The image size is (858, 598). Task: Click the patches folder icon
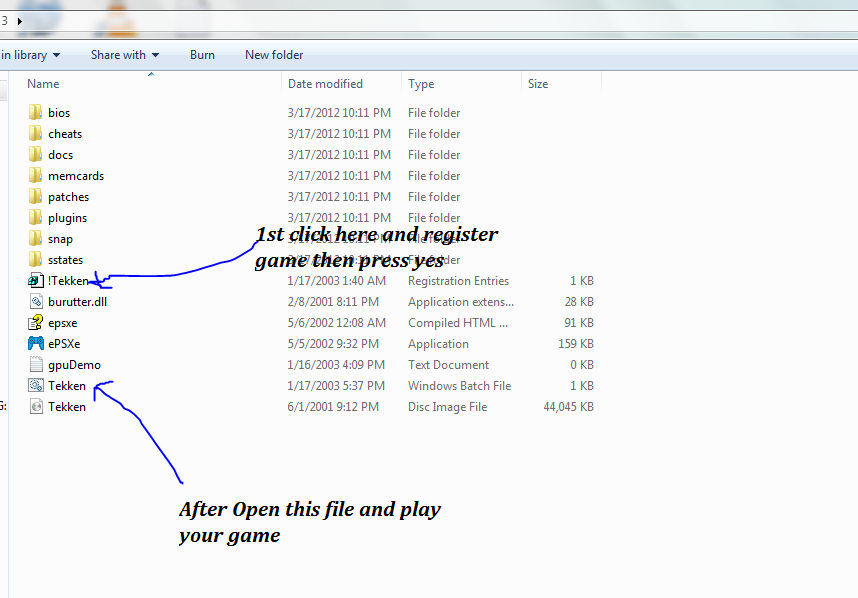(x=36, y=196)
